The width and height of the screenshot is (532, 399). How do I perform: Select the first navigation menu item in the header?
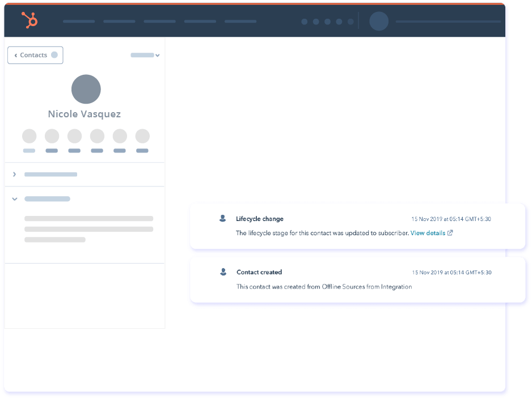point(79,22)
